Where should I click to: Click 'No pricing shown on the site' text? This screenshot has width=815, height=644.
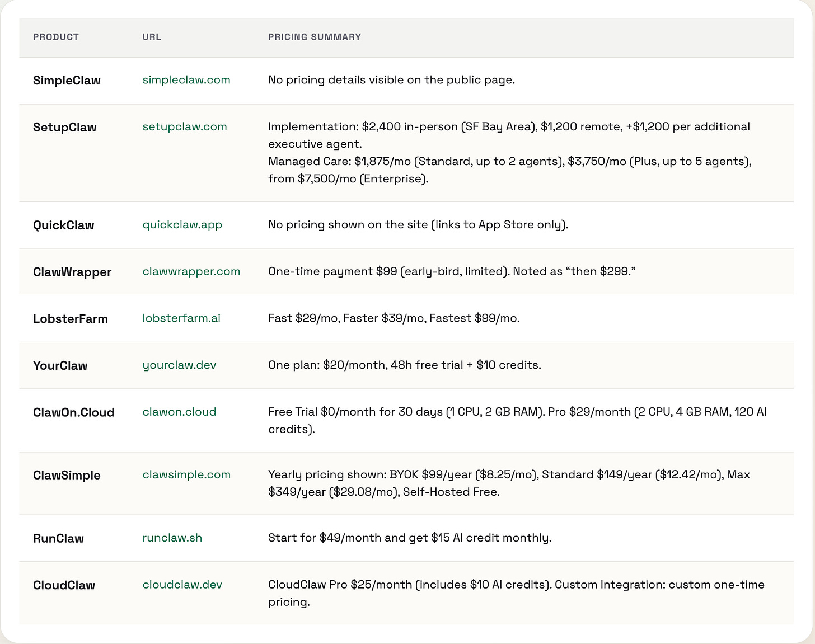pos(418,225)
